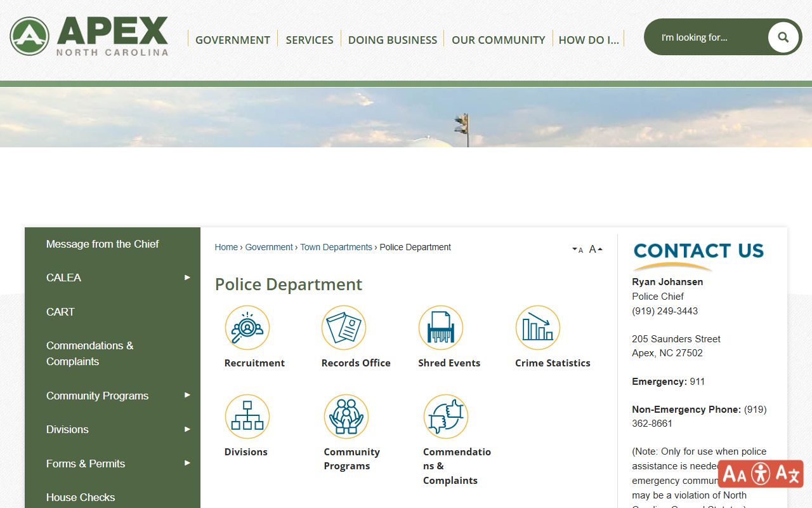812x508 pixels.
Task: Click the search magnifier button
Action: (x=783, y=37)
